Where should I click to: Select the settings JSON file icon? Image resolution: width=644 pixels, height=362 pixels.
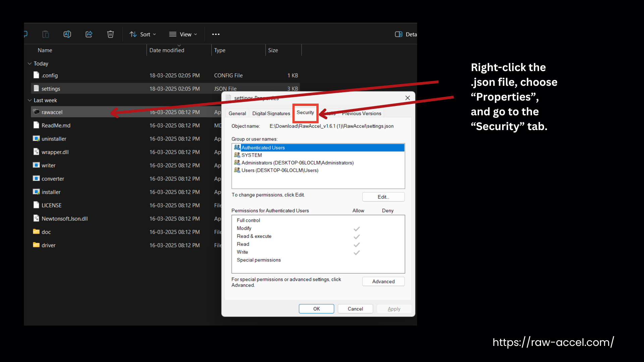point(36,88)
